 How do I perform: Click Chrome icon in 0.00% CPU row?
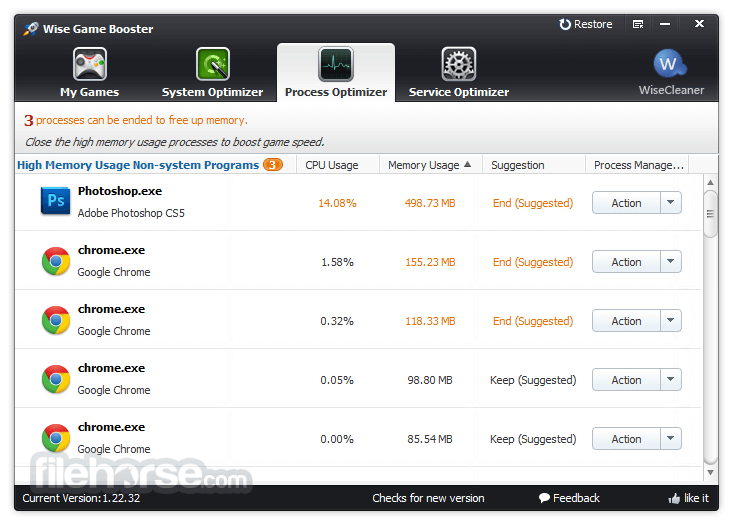(56, 438)
